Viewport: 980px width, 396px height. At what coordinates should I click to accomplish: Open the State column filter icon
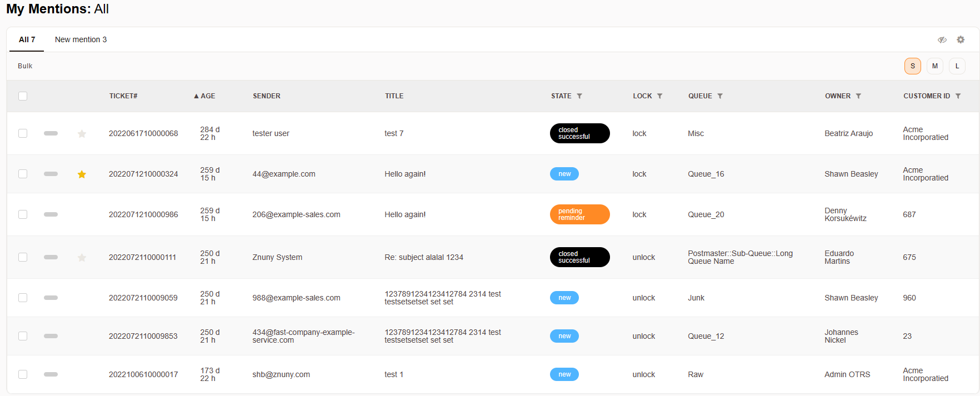pos(579,96)
